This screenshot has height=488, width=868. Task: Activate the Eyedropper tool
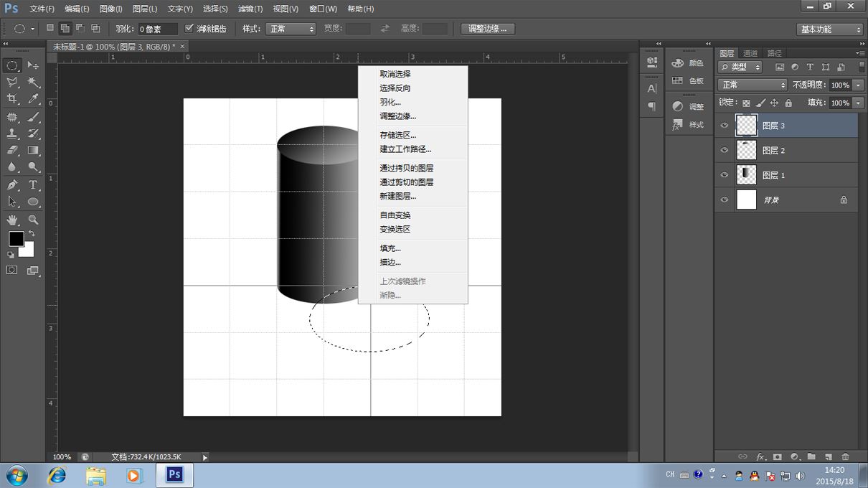pos(33,99)
